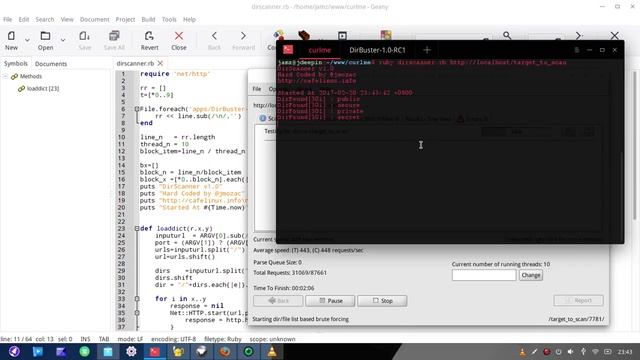This screenshot has height=360, width=640.
Task: Open the File menu in the DirBuster window
Action: pyautogui.click(x=257, y=89)
